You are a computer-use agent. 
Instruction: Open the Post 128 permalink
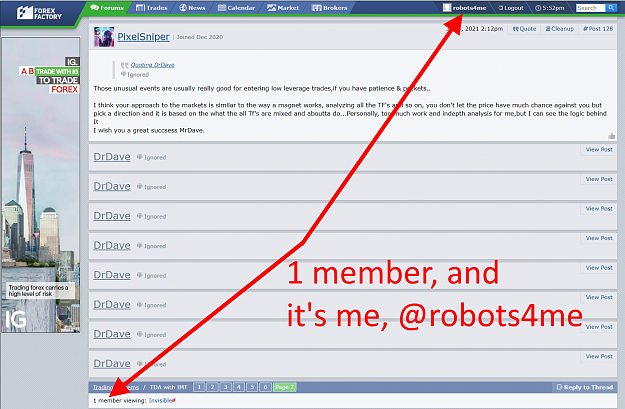click(x=598, y=29)
